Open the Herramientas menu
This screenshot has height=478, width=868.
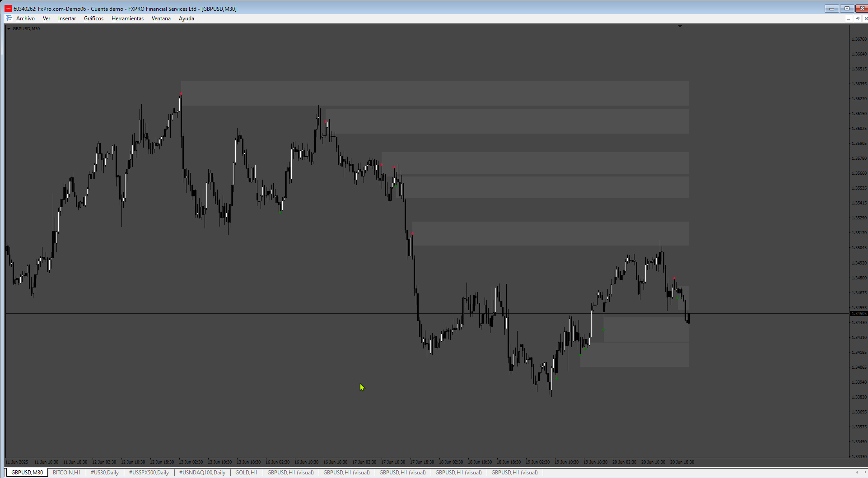click(x=127, y=19)
